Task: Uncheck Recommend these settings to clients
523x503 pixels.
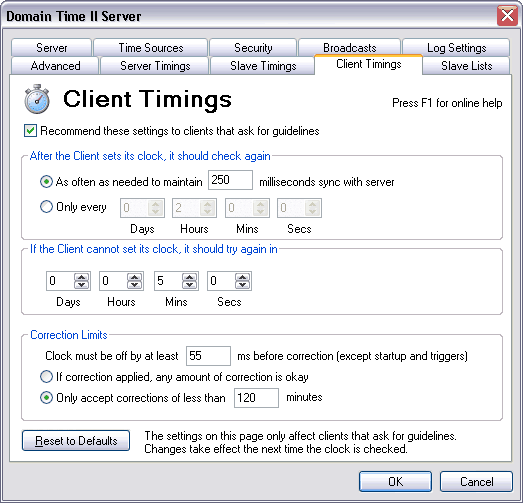Action: (x=30, y=130)
